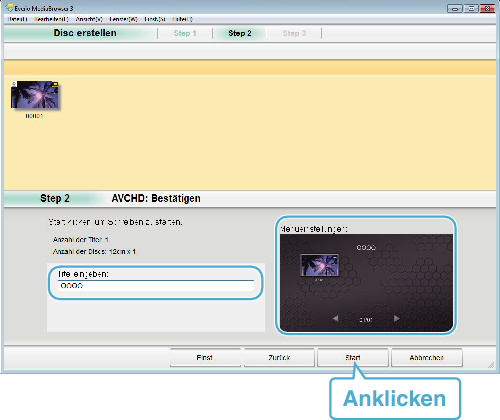Open the Einst. settings button
The width and height of the screenshot is (500, 420).
pos(205,358)
